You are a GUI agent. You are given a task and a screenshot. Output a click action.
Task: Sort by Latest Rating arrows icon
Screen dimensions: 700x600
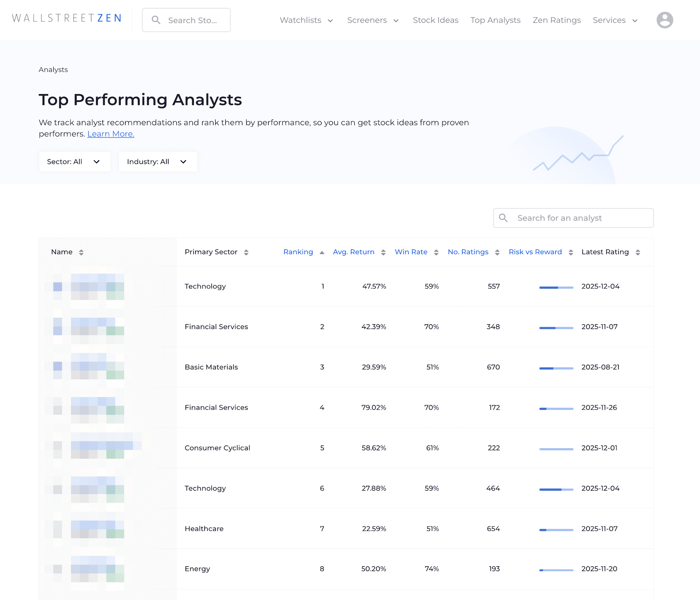[637, 253]
